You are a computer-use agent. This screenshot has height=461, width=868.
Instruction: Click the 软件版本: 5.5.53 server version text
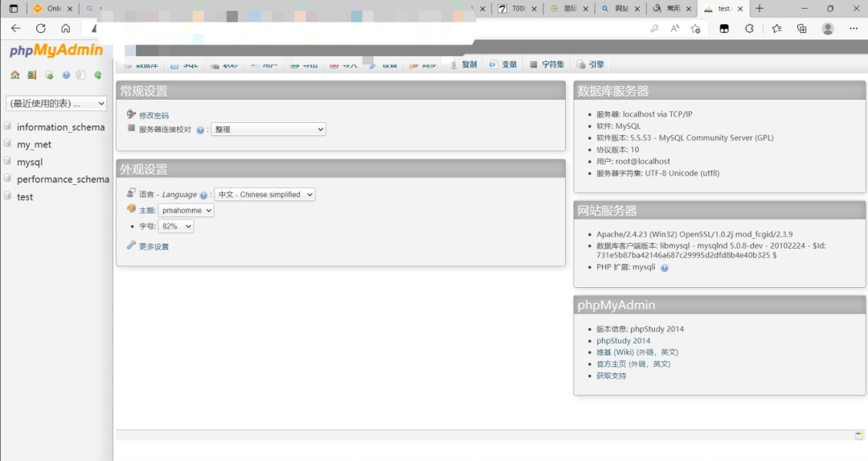685,138
